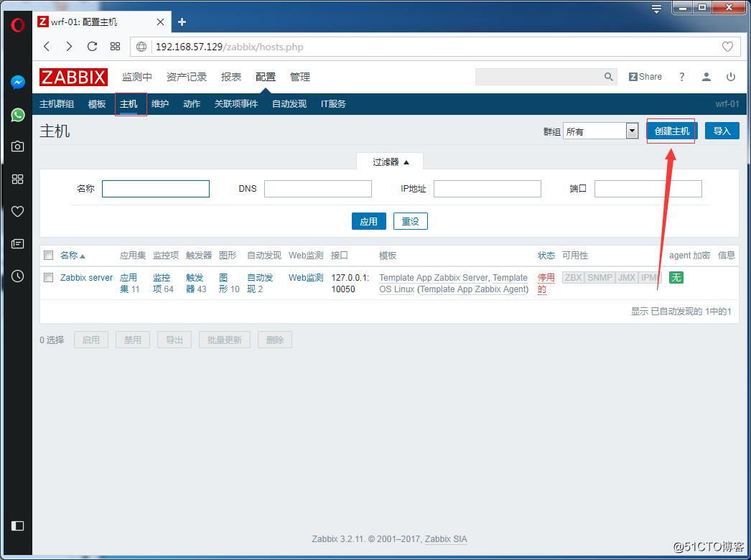Viewport: 751px width, 560px height.
Task: Click the search magnifier icon
Action: (608, 77)
